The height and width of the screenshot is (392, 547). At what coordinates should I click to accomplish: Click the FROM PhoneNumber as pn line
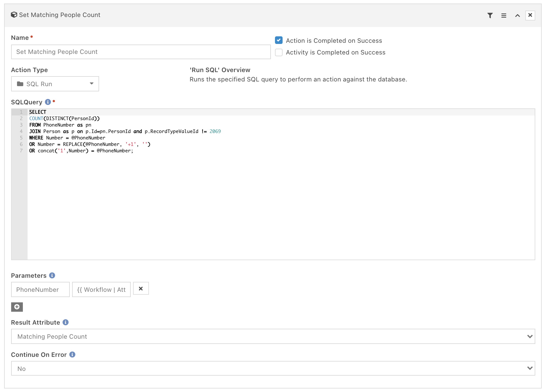[x=60, y=125]
